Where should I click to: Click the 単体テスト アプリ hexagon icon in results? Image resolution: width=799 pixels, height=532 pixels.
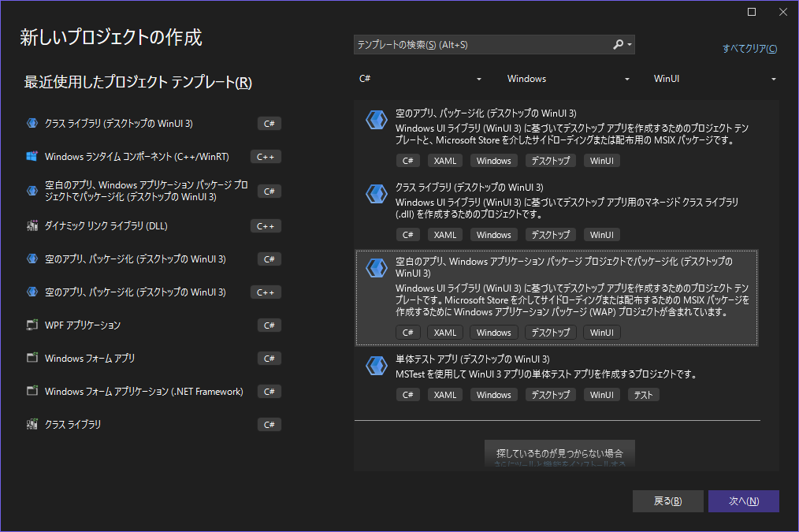tap(376, 366)
